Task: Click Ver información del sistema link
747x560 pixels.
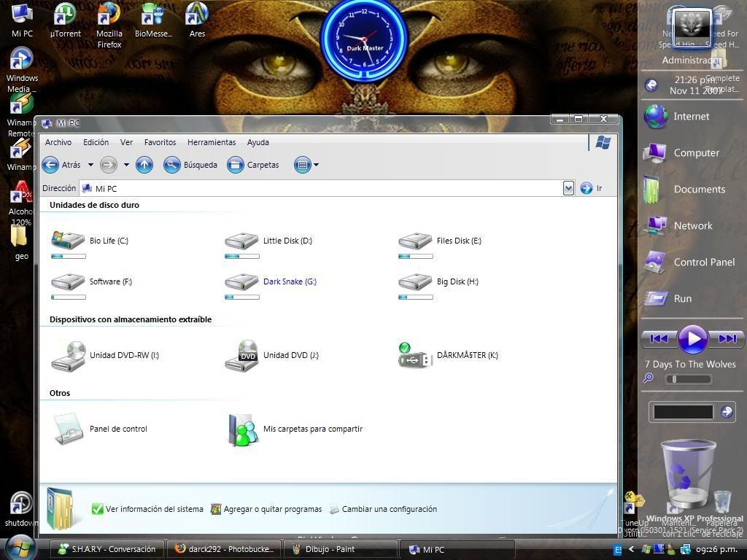Action: 147,509
